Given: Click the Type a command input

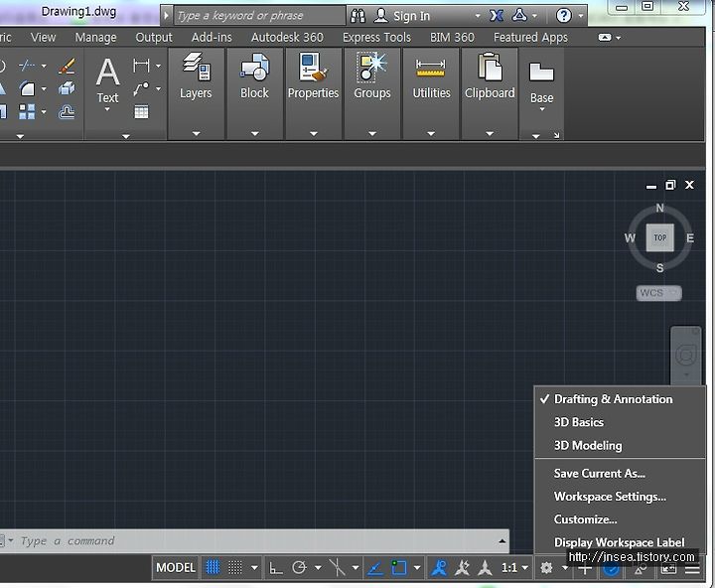Looking at the screenshot, I should point(255,541).
